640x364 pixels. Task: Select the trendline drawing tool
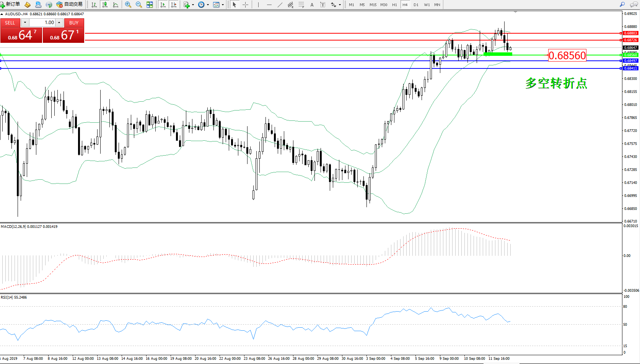[x=280, y=5]
